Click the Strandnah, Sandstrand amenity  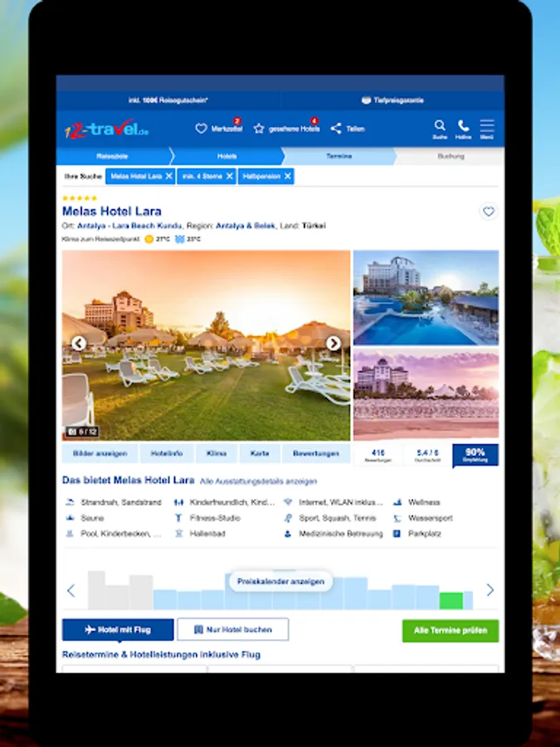coord(114,502)
